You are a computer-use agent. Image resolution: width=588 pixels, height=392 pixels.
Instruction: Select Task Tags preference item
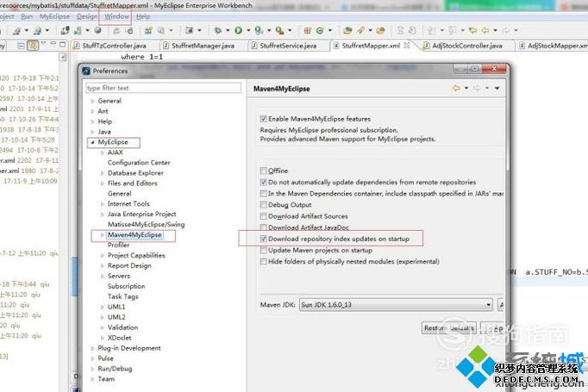(x=123, y=296)
